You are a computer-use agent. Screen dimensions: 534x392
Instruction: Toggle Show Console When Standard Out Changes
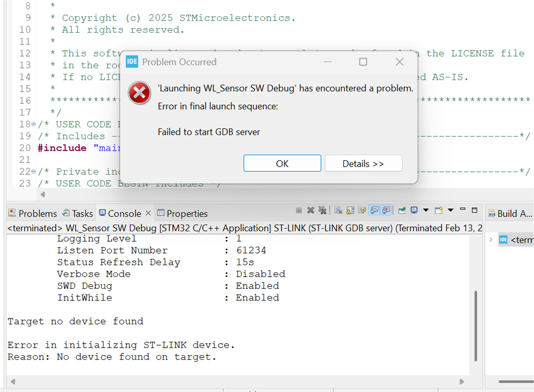[x=374, y=210]
